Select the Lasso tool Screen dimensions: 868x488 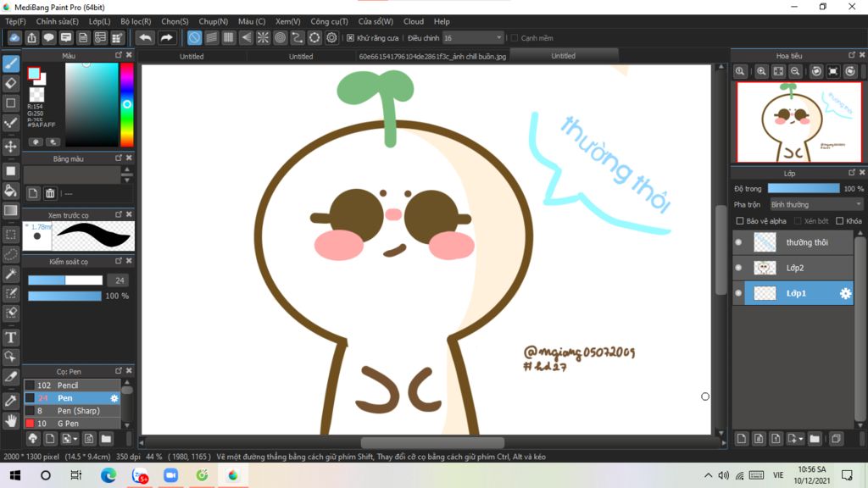click(10, 254)
